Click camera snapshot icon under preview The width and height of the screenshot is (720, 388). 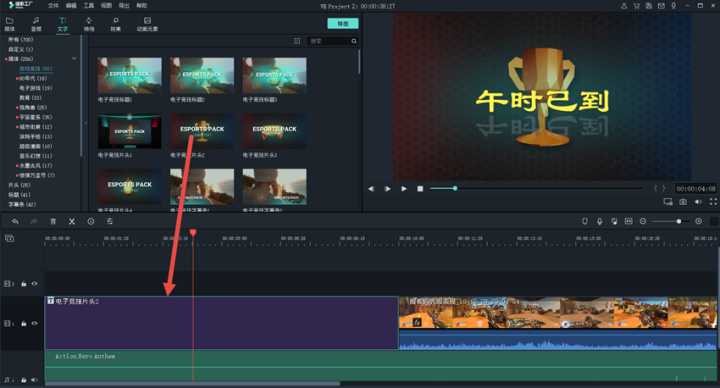coord(683,202)
